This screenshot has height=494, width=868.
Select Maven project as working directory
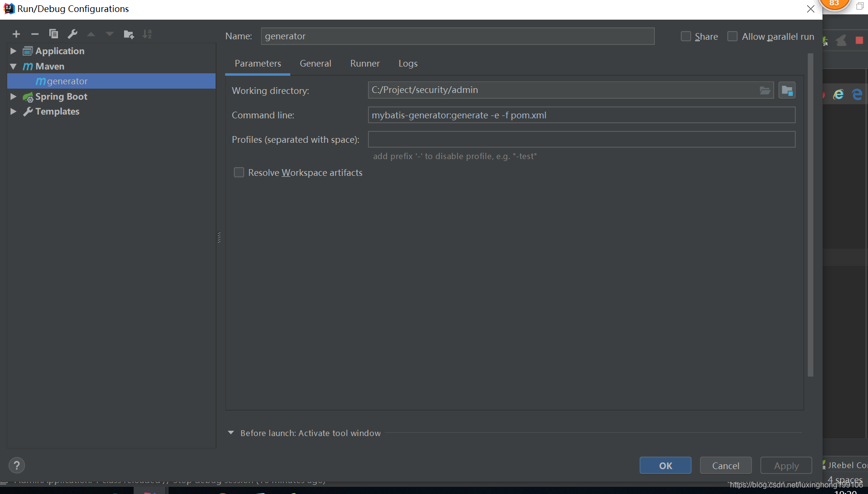pos(787,90)
